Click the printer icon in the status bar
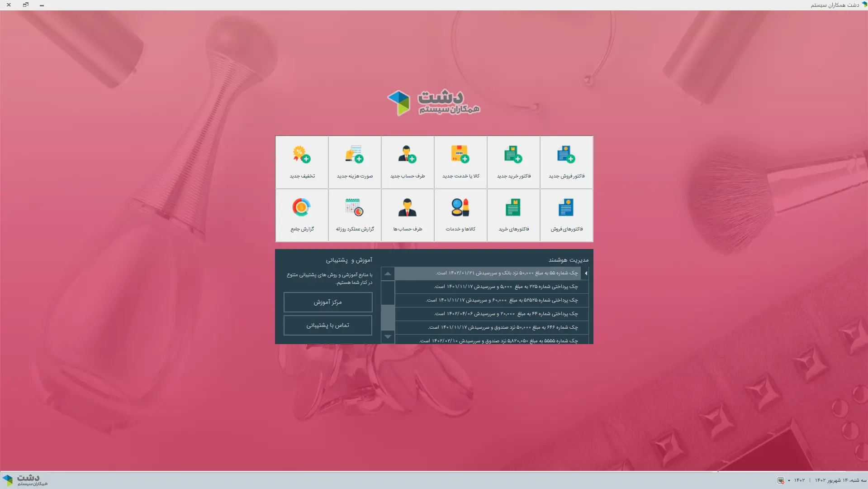The image size is (868, 489). coord(780,480)
